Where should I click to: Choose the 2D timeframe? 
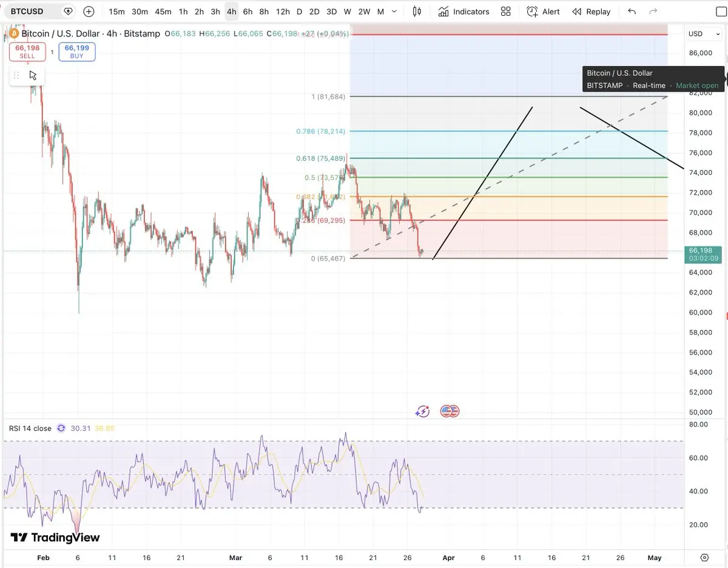click(314, 12)
